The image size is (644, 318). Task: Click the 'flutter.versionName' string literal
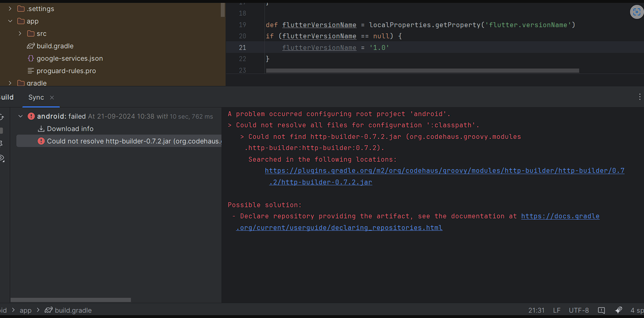(528, 25)
